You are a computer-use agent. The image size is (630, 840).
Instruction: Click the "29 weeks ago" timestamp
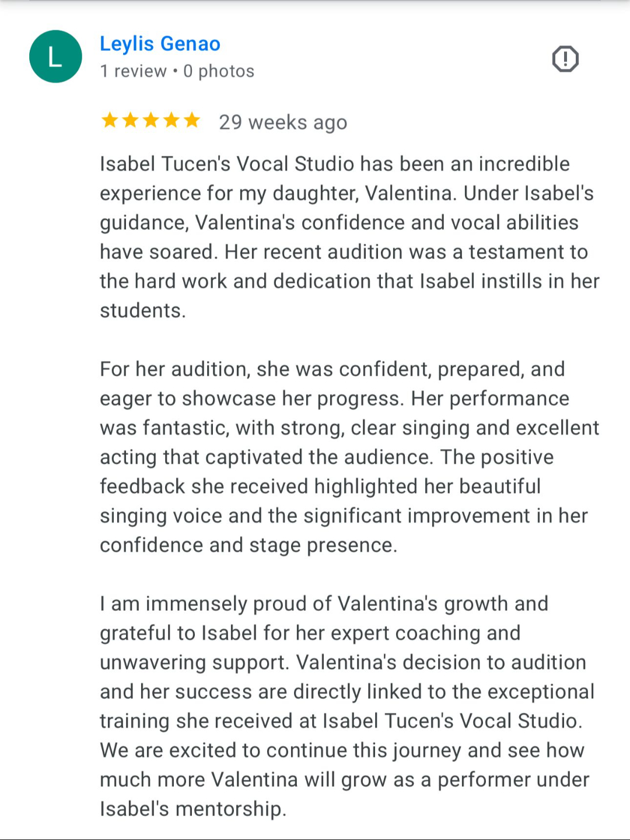tap(283, 123)
